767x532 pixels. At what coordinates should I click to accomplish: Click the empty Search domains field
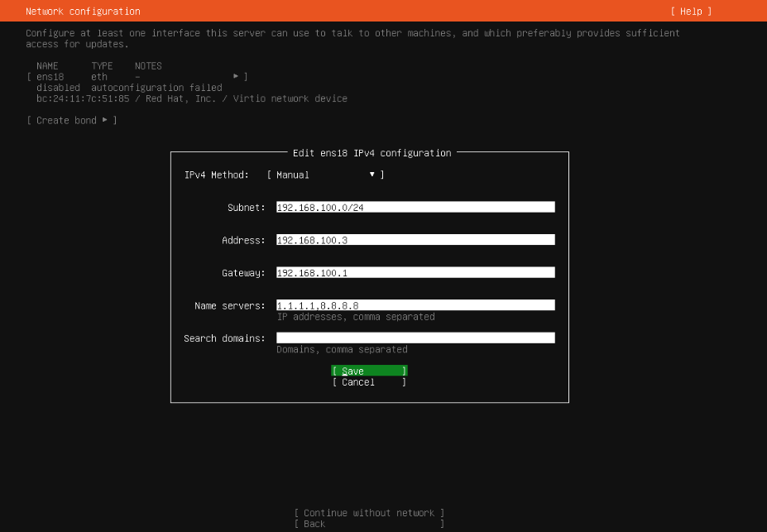click(x=415, y=338)
